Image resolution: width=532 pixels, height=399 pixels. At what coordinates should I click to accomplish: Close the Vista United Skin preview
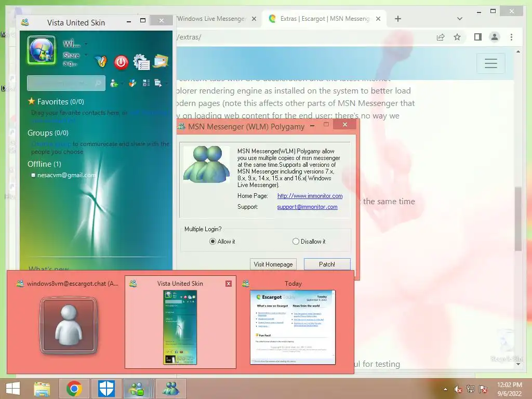click(x=229, y=284)
